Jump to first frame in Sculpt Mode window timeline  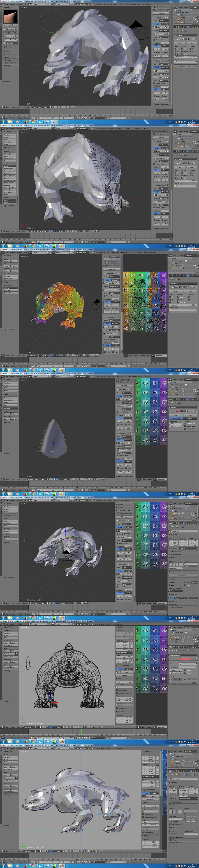coord(77,118)
